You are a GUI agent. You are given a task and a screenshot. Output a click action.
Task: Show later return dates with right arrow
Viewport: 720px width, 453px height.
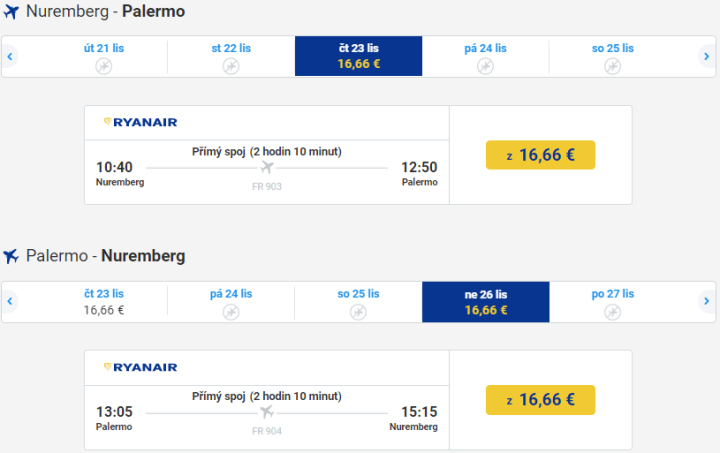pos(707,301)
